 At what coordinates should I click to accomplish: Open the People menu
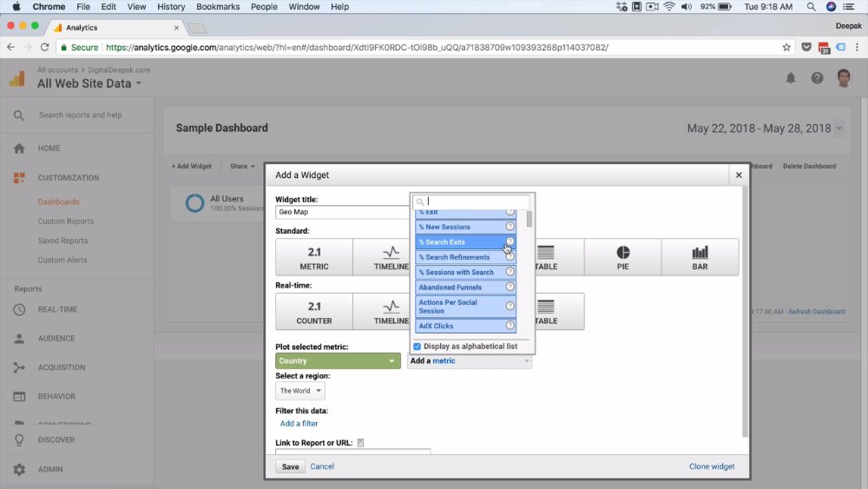[264, 7]
